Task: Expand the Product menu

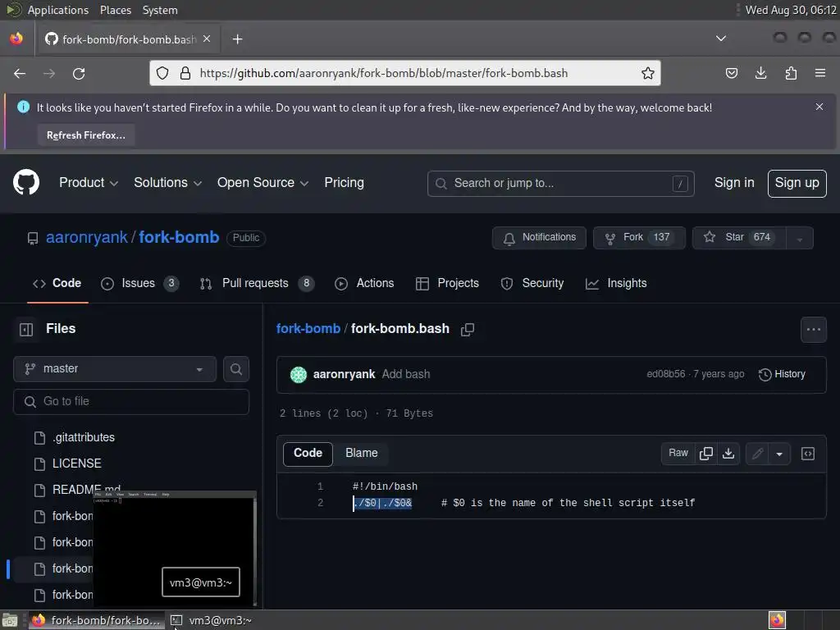Action: 89,183
